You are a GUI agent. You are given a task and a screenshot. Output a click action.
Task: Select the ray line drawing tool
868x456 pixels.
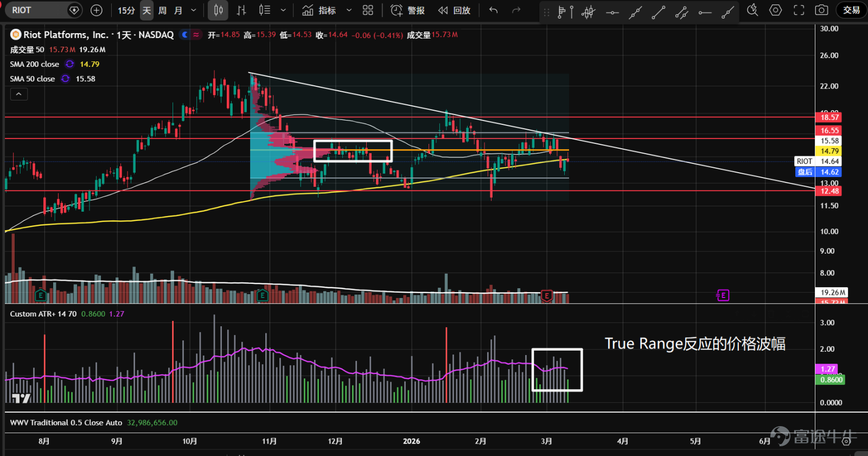pos(728,11)
